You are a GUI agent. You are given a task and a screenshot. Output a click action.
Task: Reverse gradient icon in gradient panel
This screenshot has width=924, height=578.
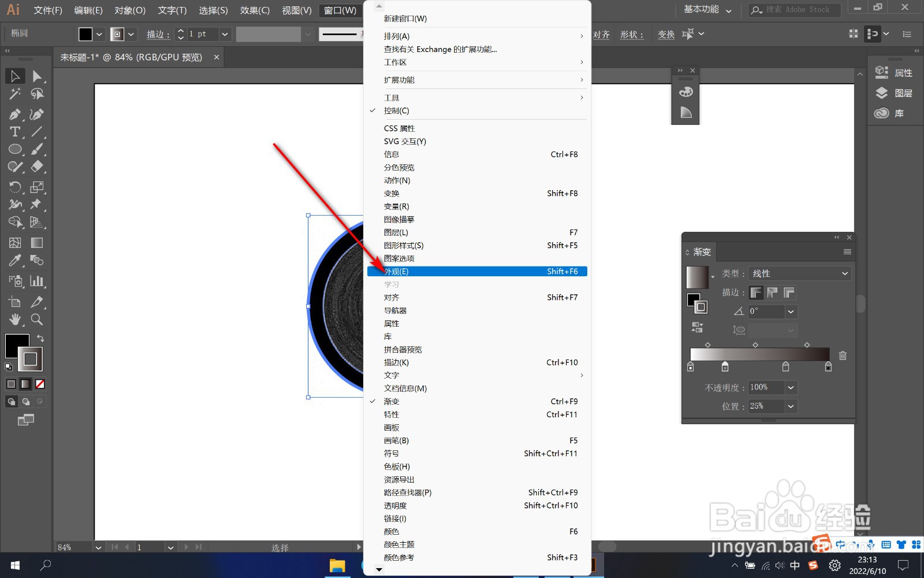(x=697, y=328)
